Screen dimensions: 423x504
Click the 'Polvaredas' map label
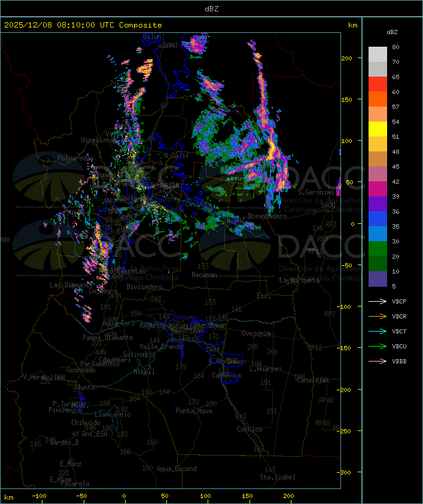(75, 158)
